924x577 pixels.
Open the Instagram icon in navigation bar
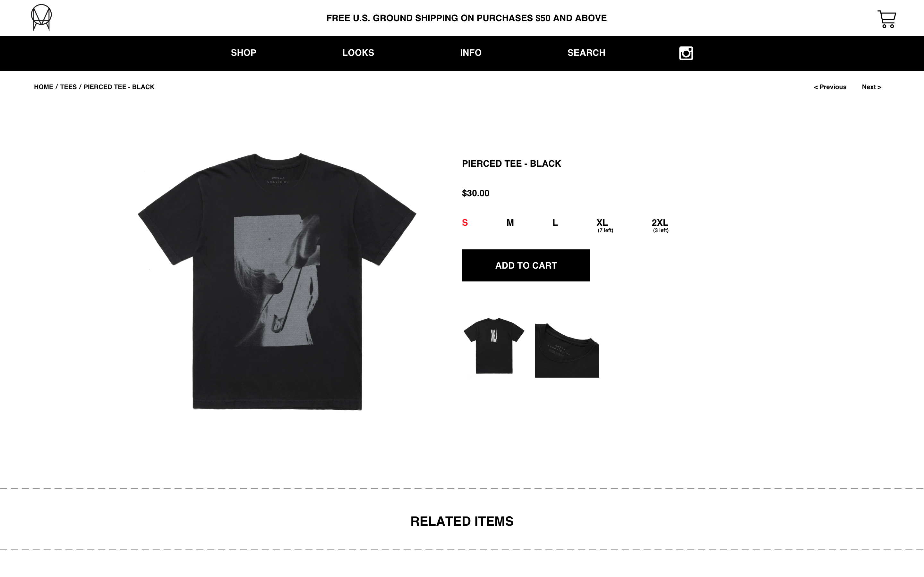click(x=686, y=53)
